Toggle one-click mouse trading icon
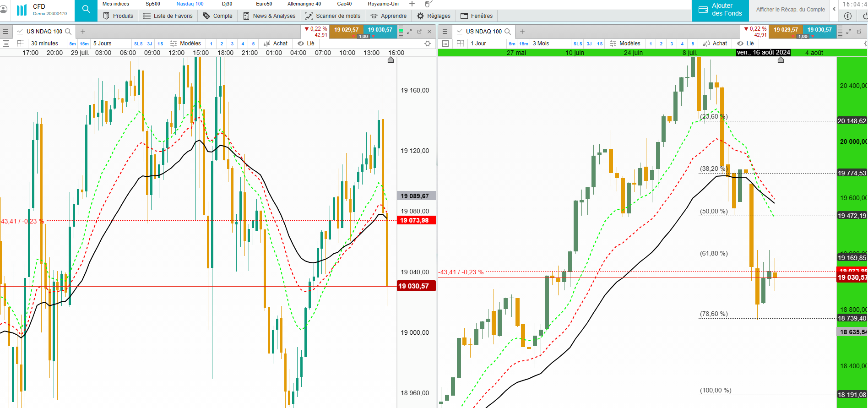Screen dimensions: 868x408 click(x=429, y=4)
